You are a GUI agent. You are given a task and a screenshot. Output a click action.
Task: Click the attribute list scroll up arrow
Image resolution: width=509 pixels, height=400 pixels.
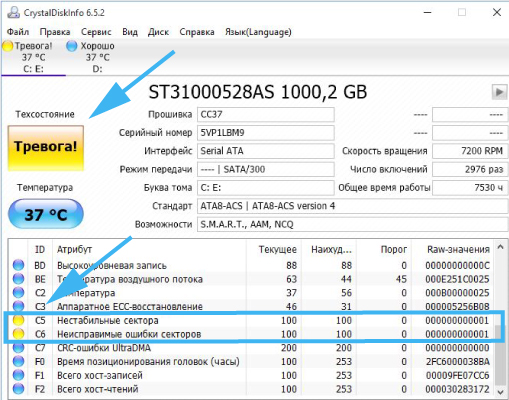tap(500, 247)
